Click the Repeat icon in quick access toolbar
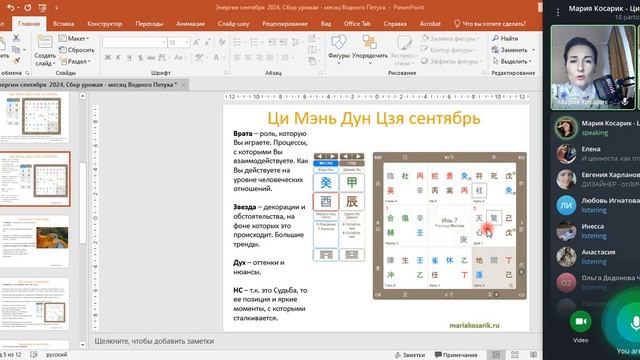Viewport: 640px width, 360px height. (x=28, y=7)
